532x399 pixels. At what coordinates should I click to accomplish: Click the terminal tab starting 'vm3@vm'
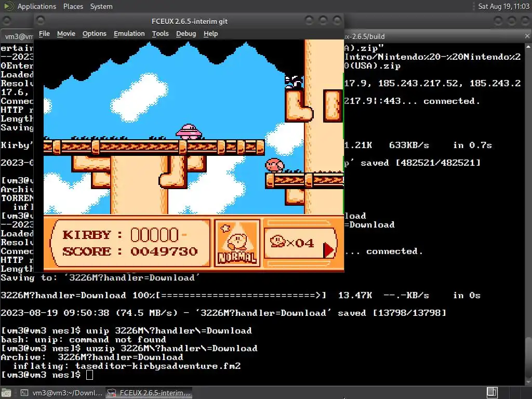click(19, 36)
